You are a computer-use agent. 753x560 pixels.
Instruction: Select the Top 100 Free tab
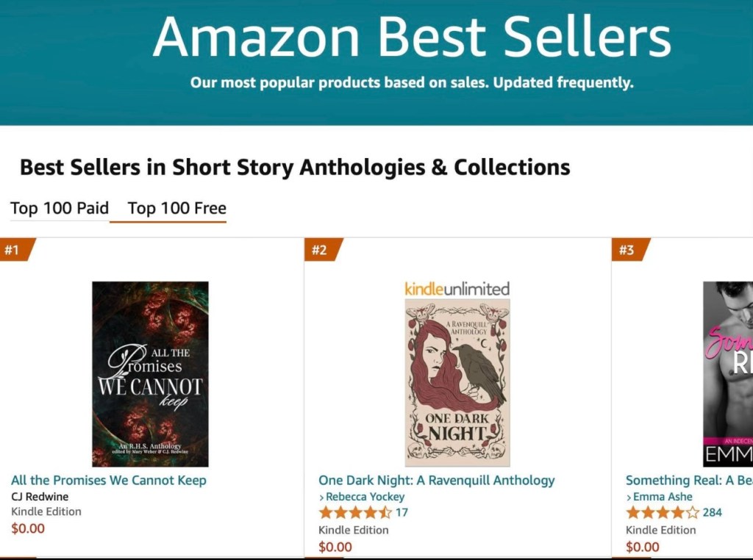point(176,208)
